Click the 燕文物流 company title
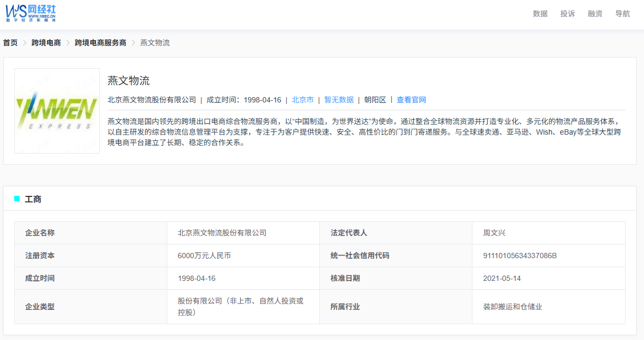Viewport: 644px width, 340px height. click(x=129, y=81)
